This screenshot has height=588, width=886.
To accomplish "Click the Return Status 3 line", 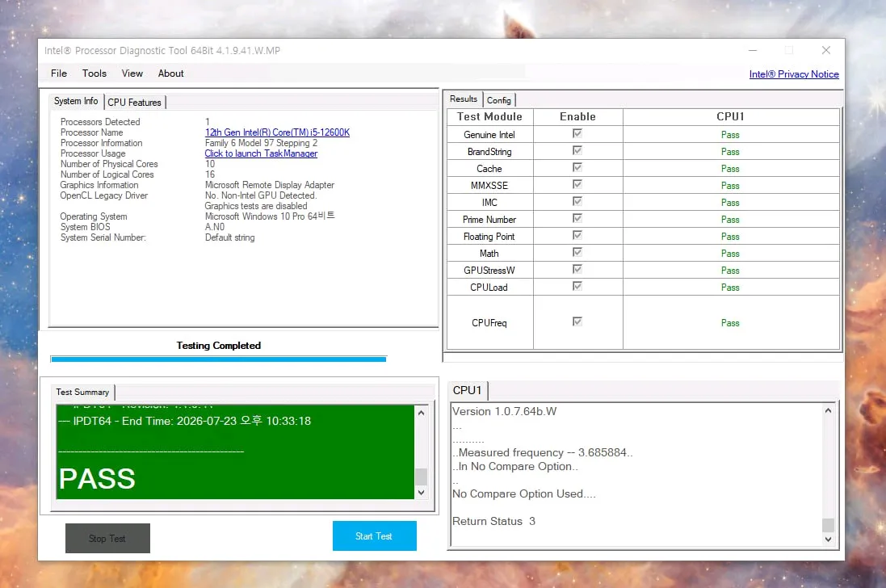I will (x=493, y=521).
